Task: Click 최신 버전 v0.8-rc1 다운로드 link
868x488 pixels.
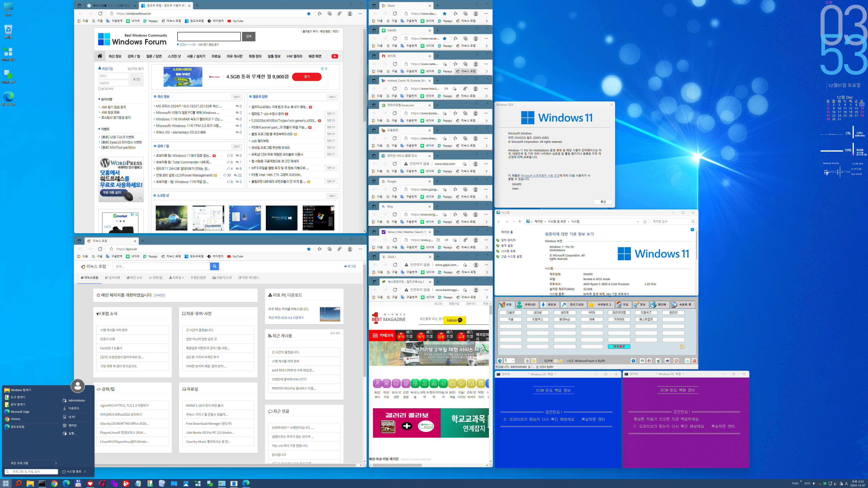Action: point(286,318)
